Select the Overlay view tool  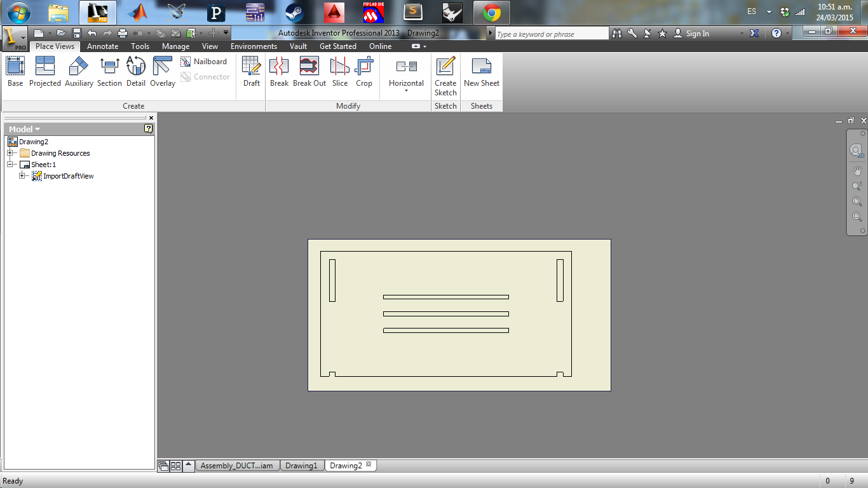click(163, 72)
